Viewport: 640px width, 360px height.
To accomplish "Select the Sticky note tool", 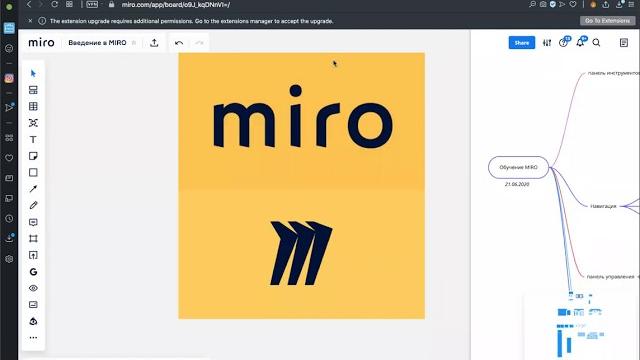I will pos(33,156).
